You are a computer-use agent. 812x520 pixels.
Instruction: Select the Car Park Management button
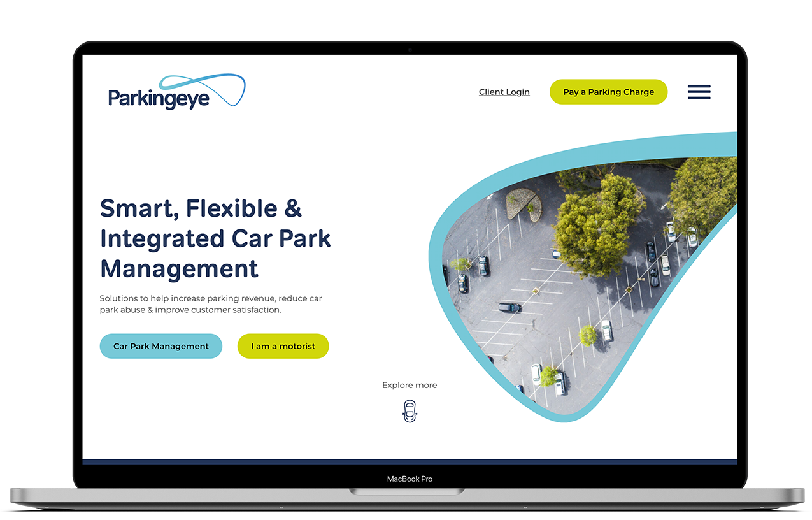[160, 346]
